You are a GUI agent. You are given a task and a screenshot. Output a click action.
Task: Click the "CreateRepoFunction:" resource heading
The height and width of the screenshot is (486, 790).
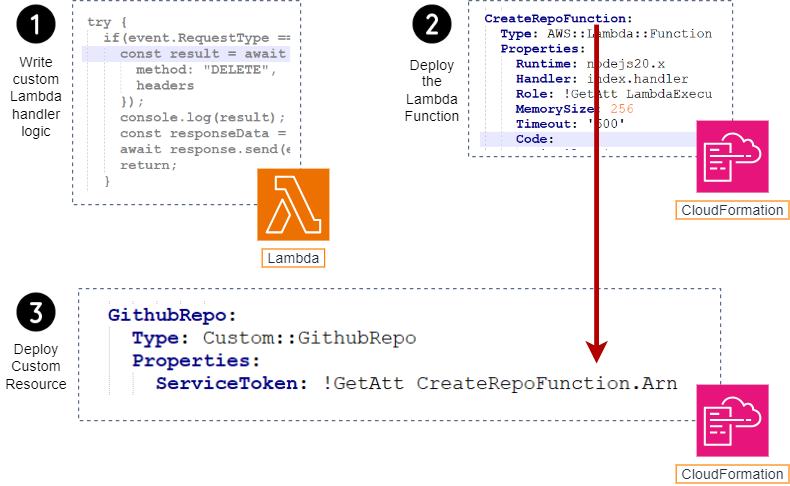[x=558, y=19]
